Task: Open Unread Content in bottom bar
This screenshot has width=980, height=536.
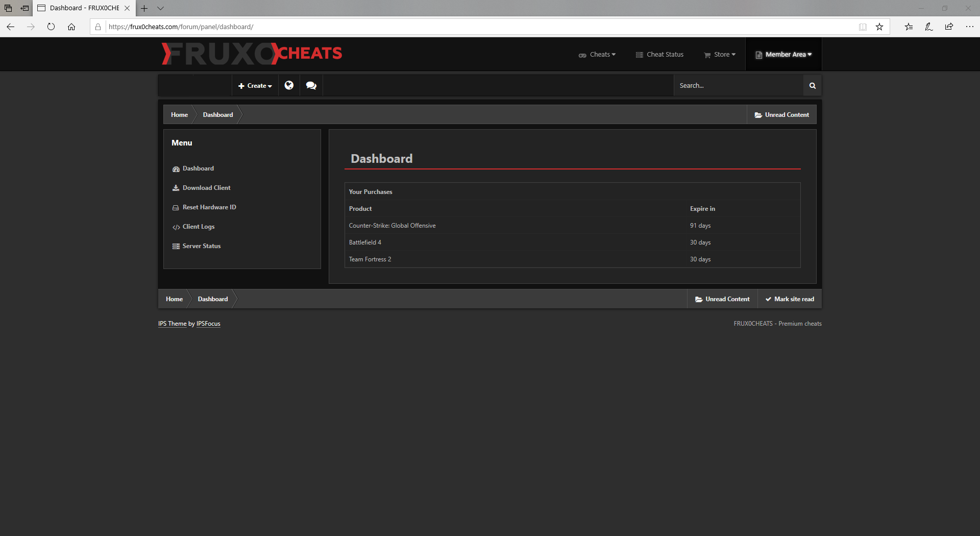Action: point(722,299)
